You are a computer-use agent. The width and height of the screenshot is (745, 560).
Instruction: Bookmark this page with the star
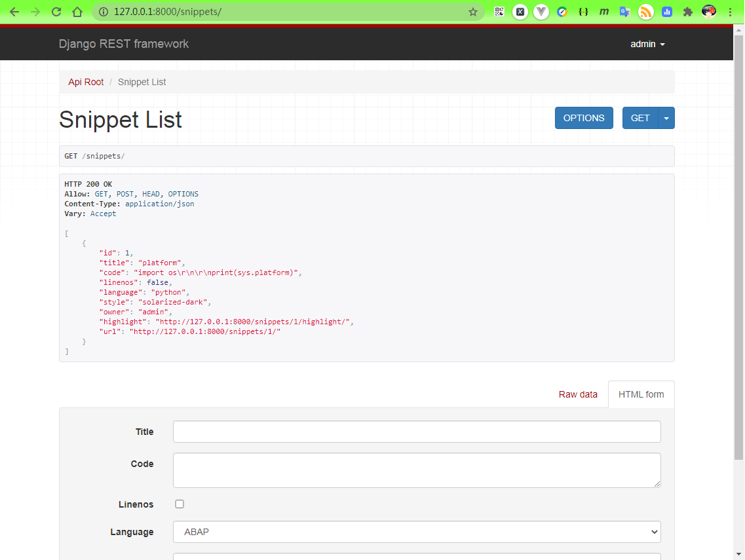(x=473, y=12)
